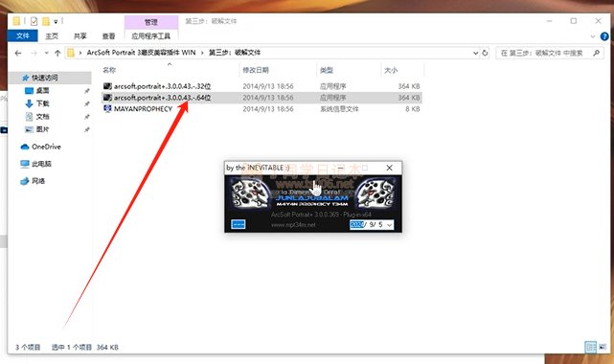The width and height of the screenshot is (614, 364).
Task: Select the 管理 contextual tab header
Action: tap(151, 22)
